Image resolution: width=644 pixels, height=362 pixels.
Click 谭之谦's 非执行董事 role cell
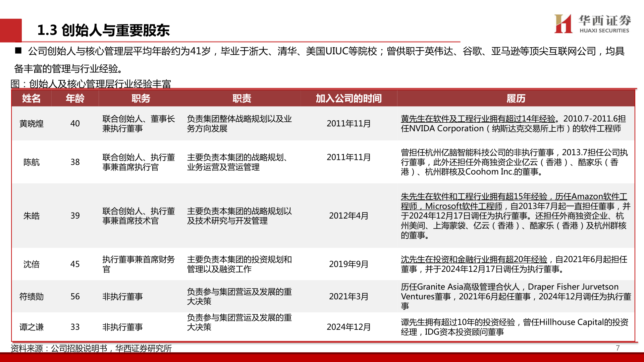click(x=122, y=327)
